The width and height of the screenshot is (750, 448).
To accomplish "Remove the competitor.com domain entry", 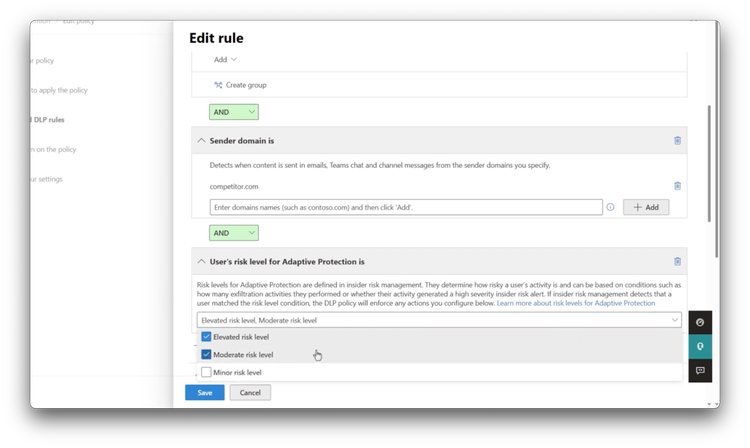I will pyautogui.click(x=677, y=186).
